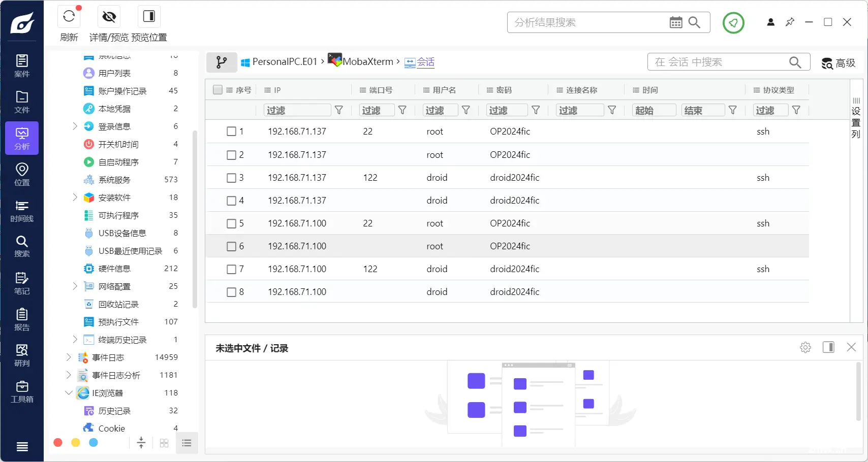Screen dimensions: 868x462
Task: Click the blue color dot
Action: click(94, 443)
